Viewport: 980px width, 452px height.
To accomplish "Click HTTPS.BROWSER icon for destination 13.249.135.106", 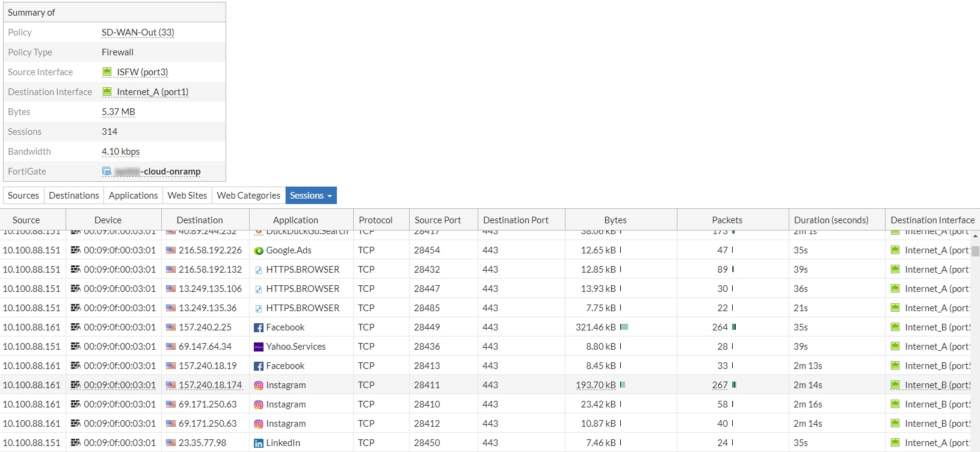I will tap(259, 289).
